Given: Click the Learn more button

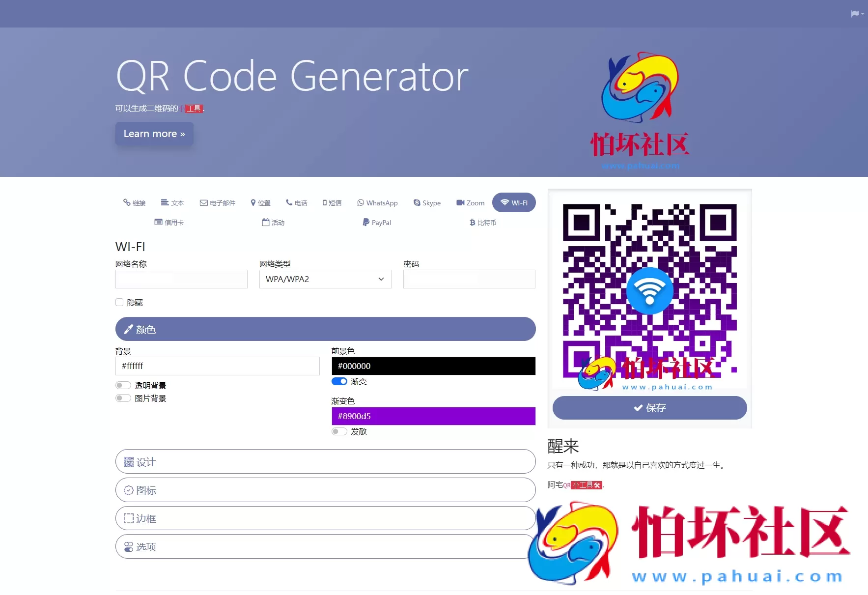Looking at the screenshot, I should tap(154, 134).
